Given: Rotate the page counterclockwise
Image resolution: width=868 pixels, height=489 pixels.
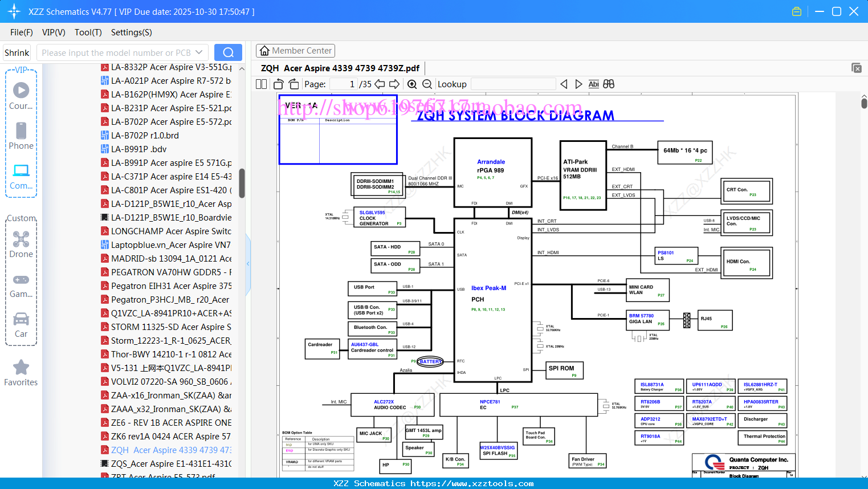Looking at the screenshot, I should pyautogui.click(x=279, y=84).
